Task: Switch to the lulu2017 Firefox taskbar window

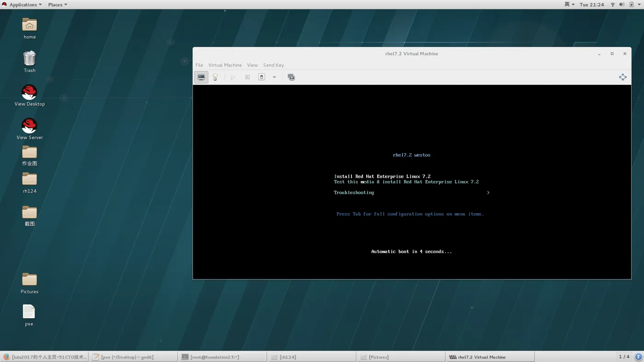Action: click(45, 357)
